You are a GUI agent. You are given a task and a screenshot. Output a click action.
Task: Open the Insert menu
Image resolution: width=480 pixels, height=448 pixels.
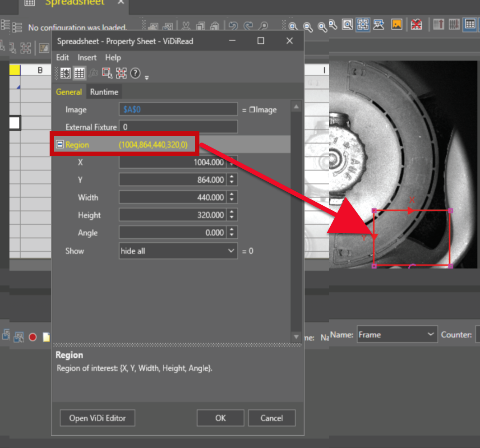coord(87,57)
